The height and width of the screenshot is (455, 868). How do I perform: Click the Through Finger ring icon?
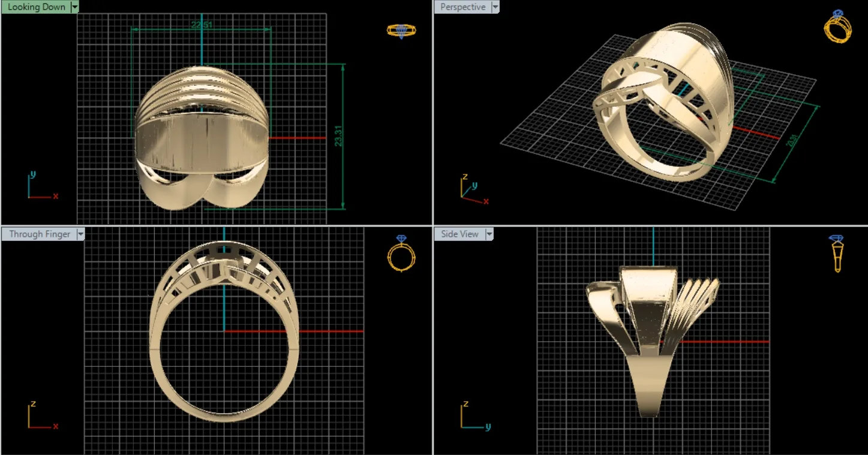tap(401, 253)
